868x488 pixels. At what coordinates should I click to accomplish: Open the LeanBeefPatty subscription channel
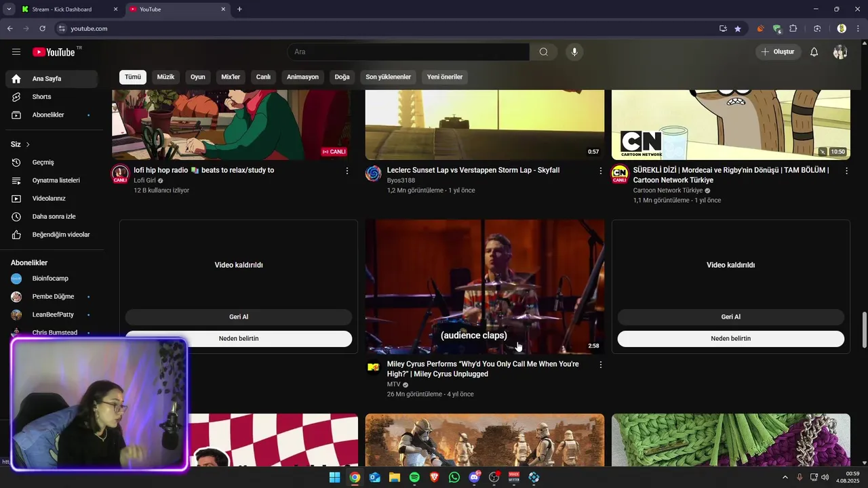click(52, 314)
